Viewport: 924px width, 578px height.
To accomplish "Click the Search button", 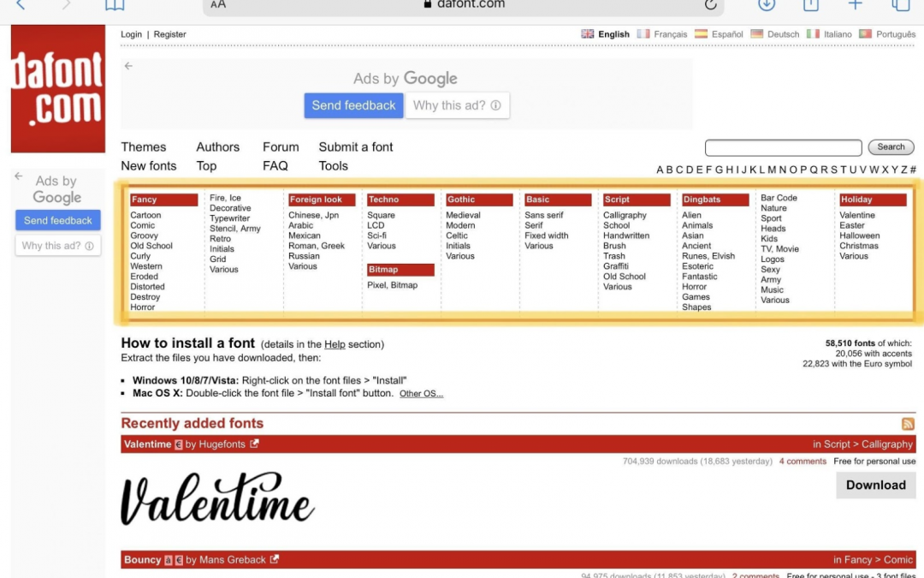I will coord(891,147).
